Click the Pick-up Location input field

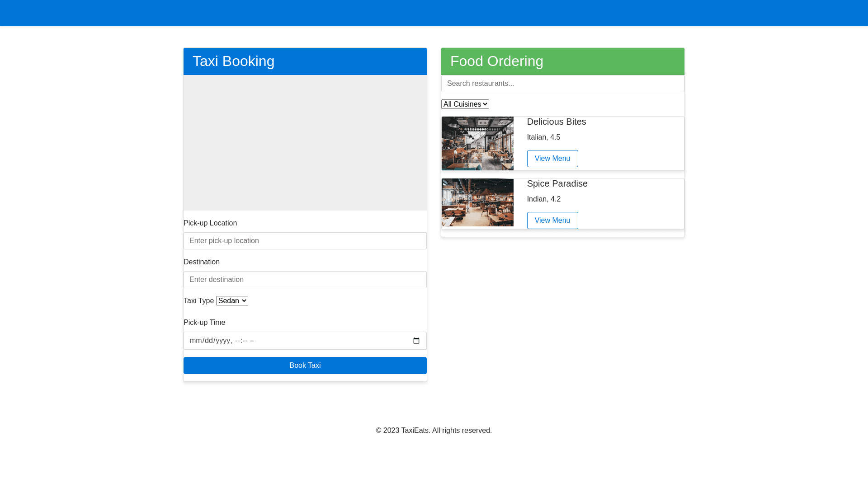coord(305,241)
